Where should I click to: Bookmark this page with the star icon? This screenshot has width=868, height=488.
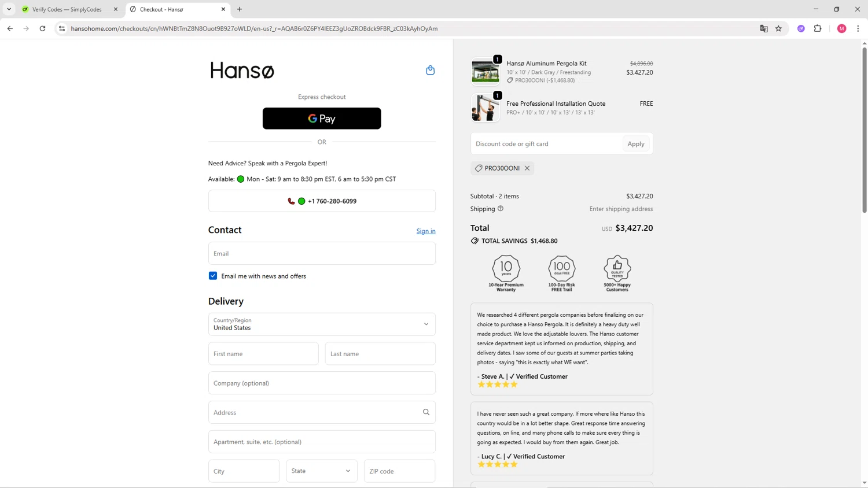tap(778, 28)
